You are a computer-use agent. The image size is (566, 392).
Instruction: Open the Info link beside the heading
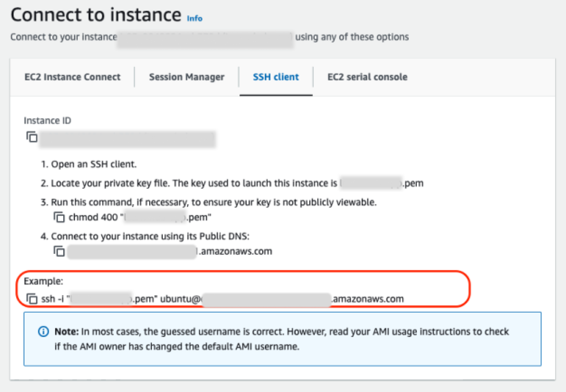tap(195, 18)
